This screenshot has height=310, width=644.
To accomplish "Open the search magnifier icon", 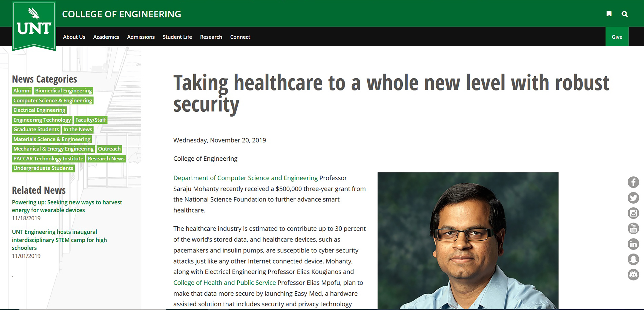I will point(624,14).
